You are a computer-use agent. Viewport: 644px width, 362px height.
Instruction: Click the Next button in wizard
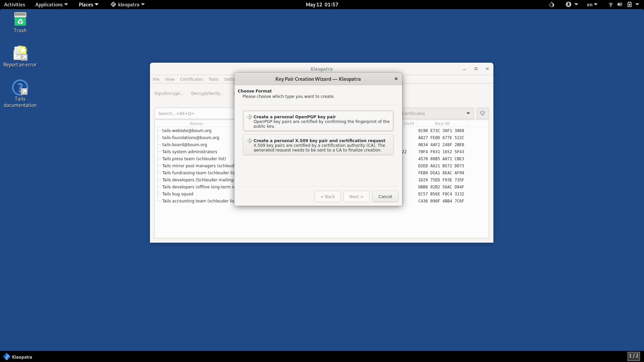pyautogui.click(x=356, y=196)
